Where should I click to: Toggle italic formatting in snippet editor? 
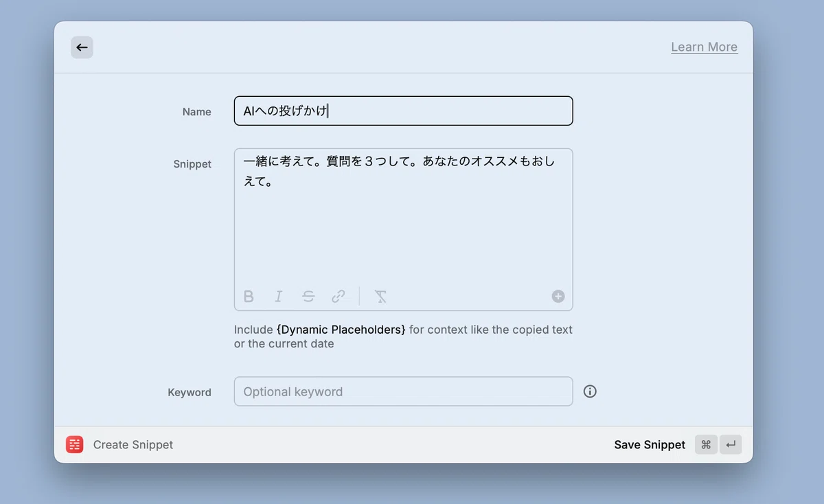278,296
